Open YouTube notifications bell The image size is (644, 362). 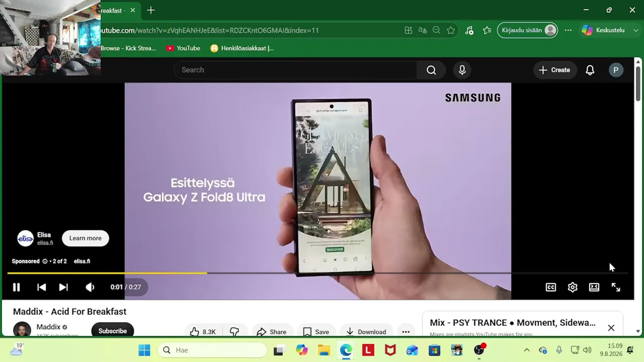coord(590,70)
